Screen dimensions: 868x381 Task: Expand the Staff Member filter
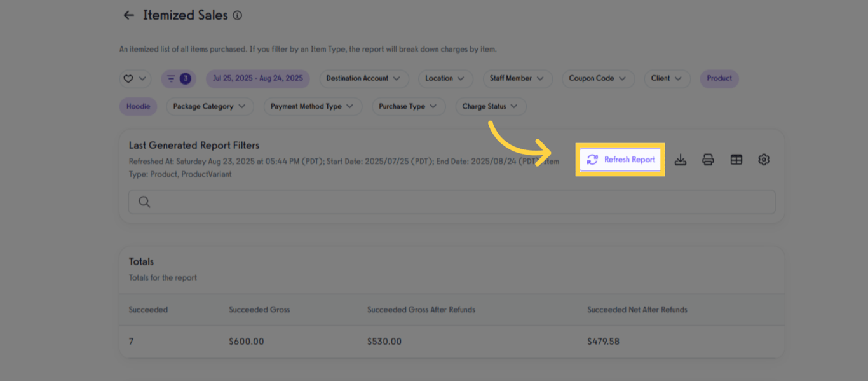(517, 78)
